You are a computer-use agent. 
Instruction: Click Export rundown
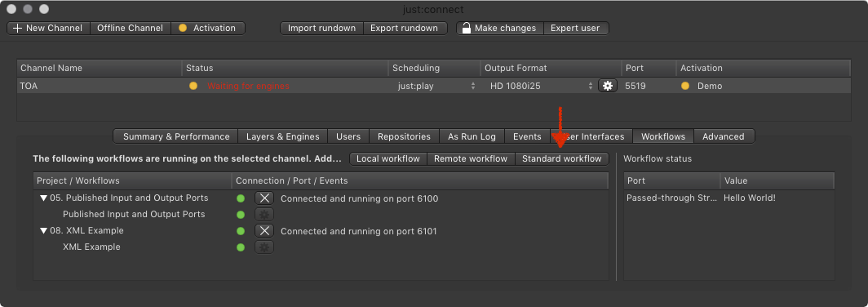[x=405, y=29]
